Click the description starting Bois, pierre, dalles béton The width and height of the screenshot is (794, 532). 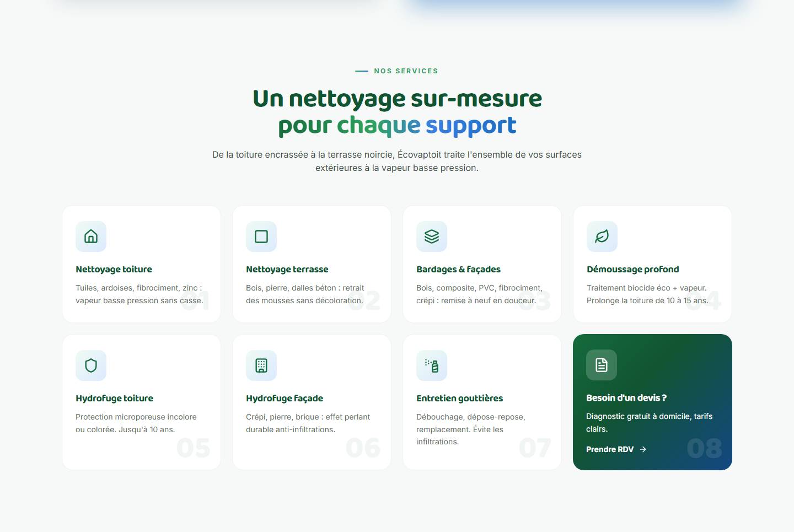tap(305, 294)
